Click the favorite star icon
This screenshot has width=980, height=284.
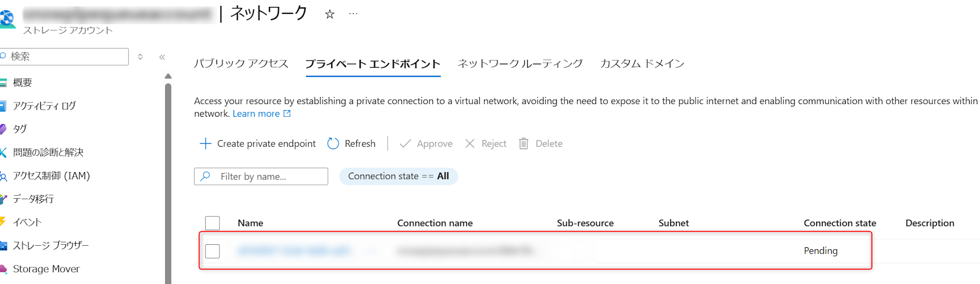[x=330, y=15]
